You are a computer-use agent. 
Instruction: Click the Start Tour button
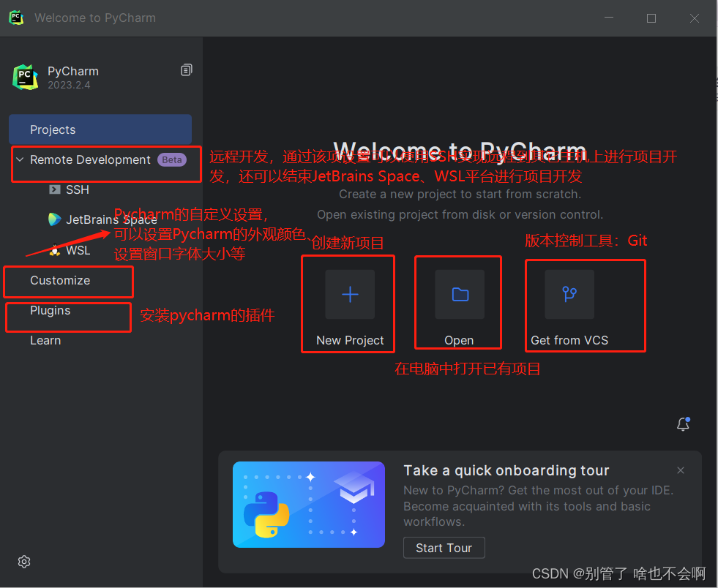pyautogui.click(x=444, y=548)
